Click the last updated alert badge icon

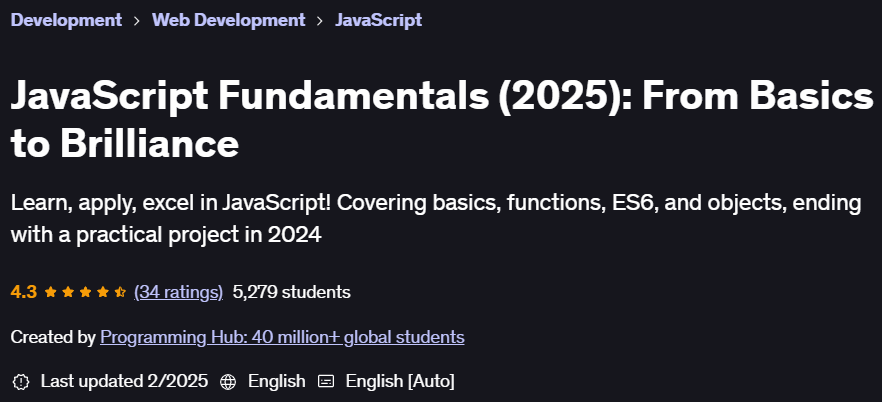pyautogui.click(x=21, y=382)
